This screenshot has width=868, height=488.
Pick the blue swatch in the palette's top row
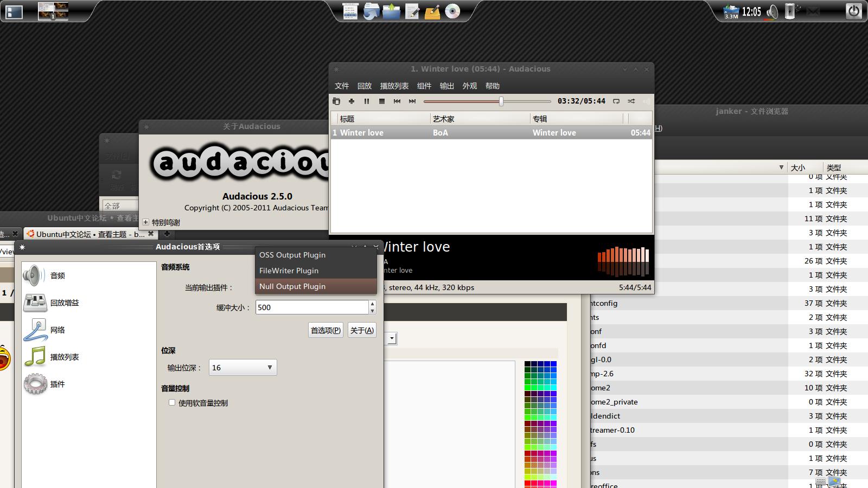point(553,364)
